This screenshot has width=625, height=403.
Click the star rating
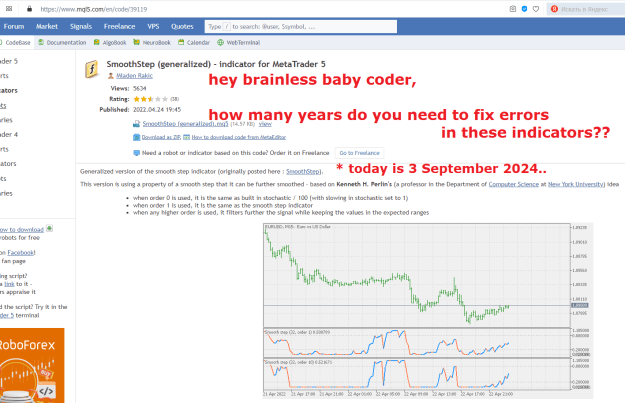click(151, 99)
